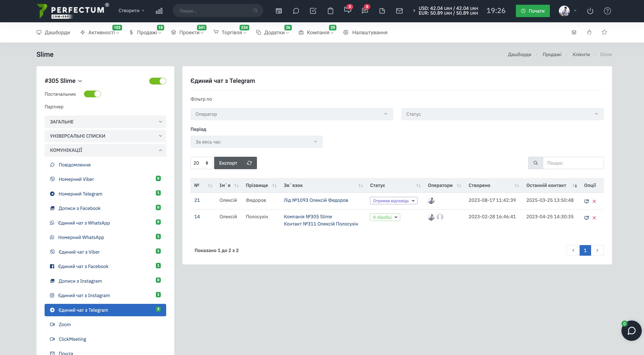
Task: Select page 1 in pagination
Action: (585, 250)
